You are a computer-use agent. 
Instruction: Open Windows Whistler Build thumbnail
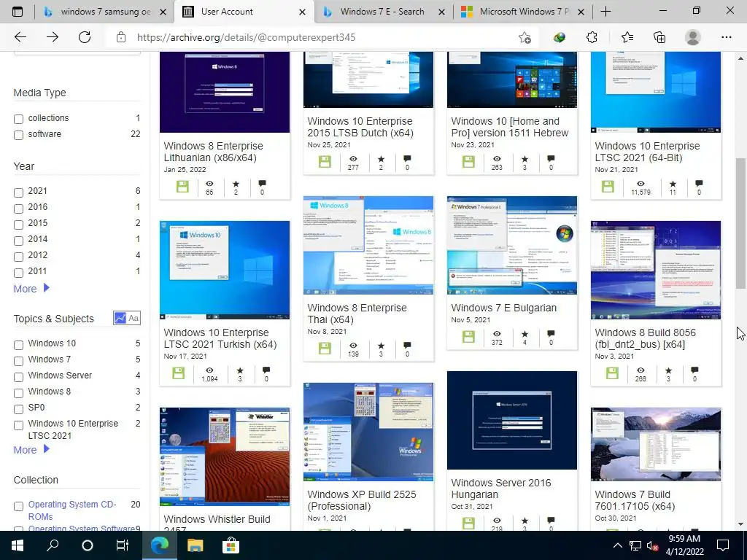tap(225, 456)
